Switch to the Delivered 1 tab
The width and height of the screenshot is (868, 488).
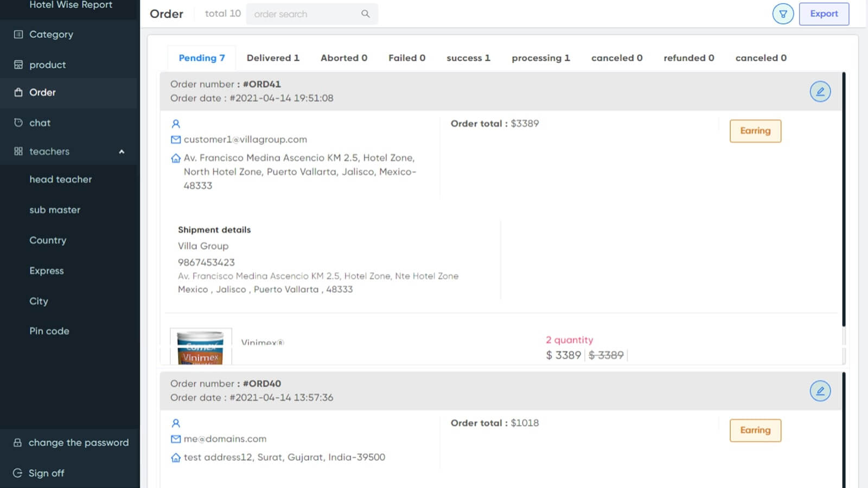273,58
